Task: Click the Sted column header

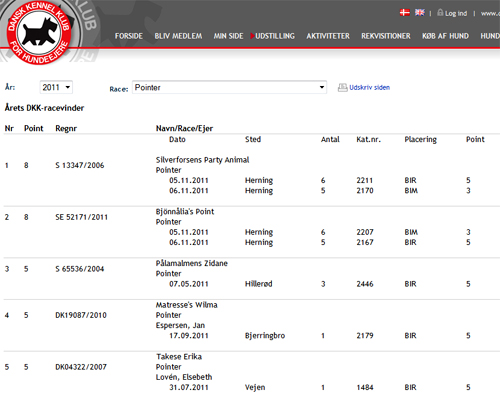Action: (x=253, y=139)
